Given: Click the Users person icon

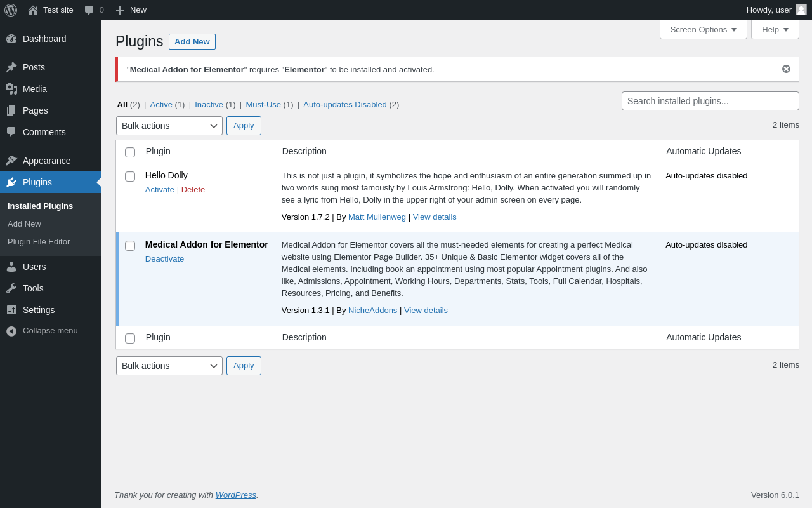Looking at the screenshot, I should pos(11,267).
